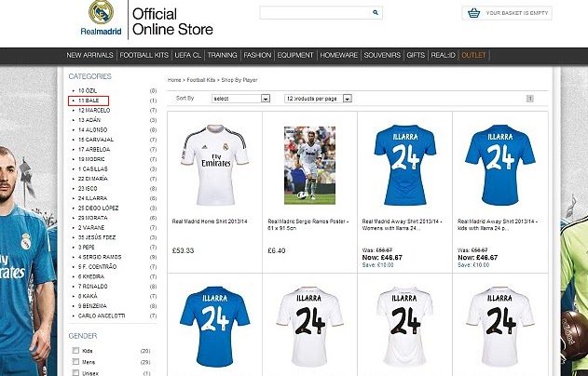Screen dimensions: 588x376
Task: Open the Sort By select dropdown
Action: click(240, 99)
